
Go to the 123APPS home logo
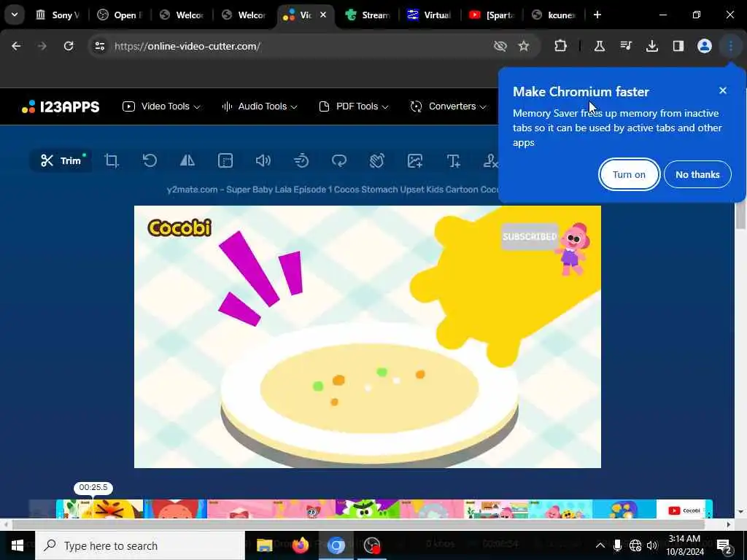click(x=61, y=106)
